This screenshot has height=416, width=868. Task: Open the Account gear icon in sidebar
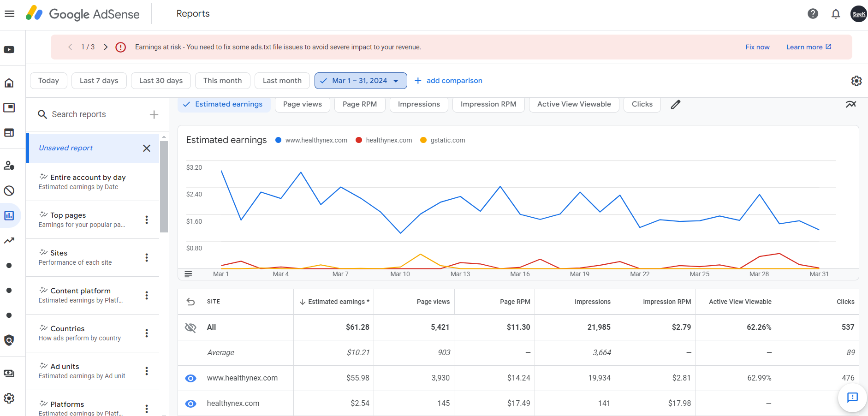tap(9, 398)
